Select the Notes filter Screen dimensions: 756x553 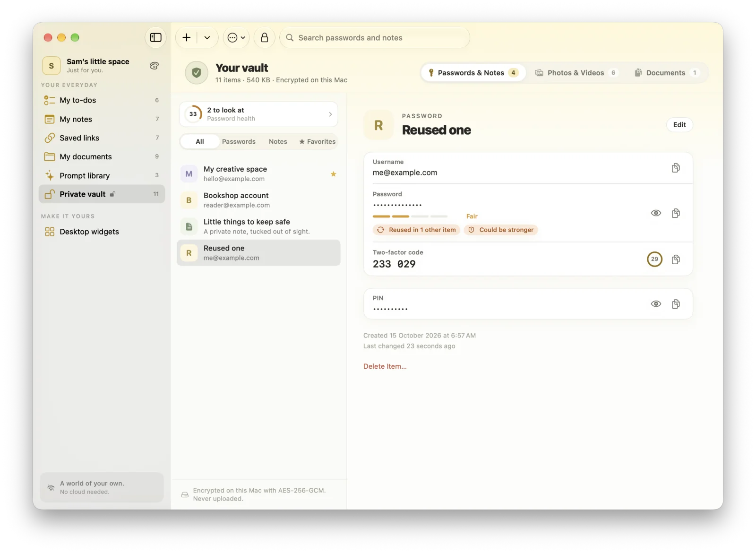tap(278, 141)
